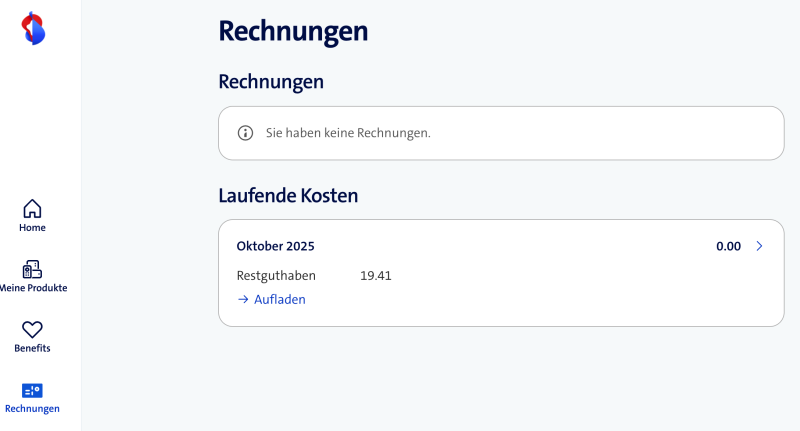Click the arrow icon before Aufladen

[x=243, y=299]
